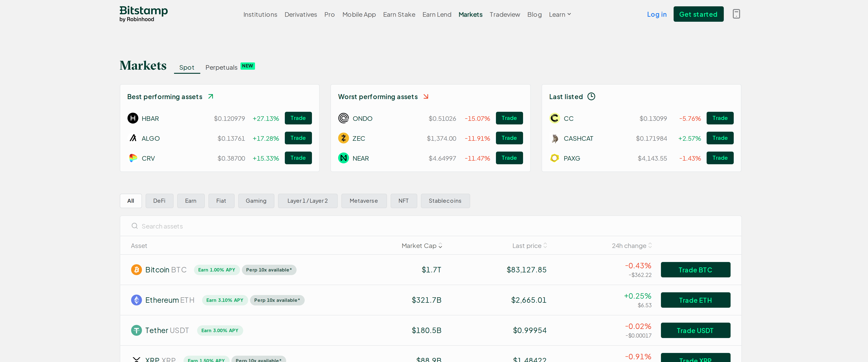This screenshot has width=868, height=362.
Task: Click the Tether logo icon
Action: pyautogui.click(x=136, y=330)
